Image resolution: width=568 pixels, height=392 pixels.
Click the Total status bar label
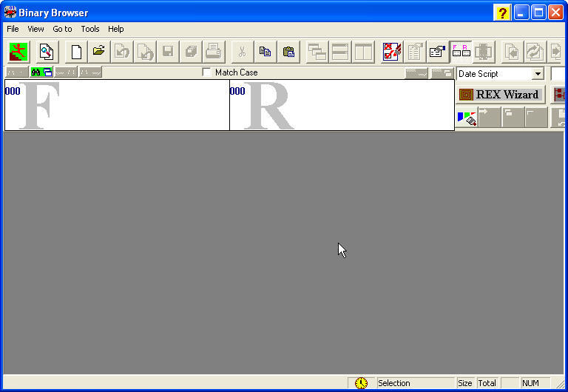coord(487,383)
